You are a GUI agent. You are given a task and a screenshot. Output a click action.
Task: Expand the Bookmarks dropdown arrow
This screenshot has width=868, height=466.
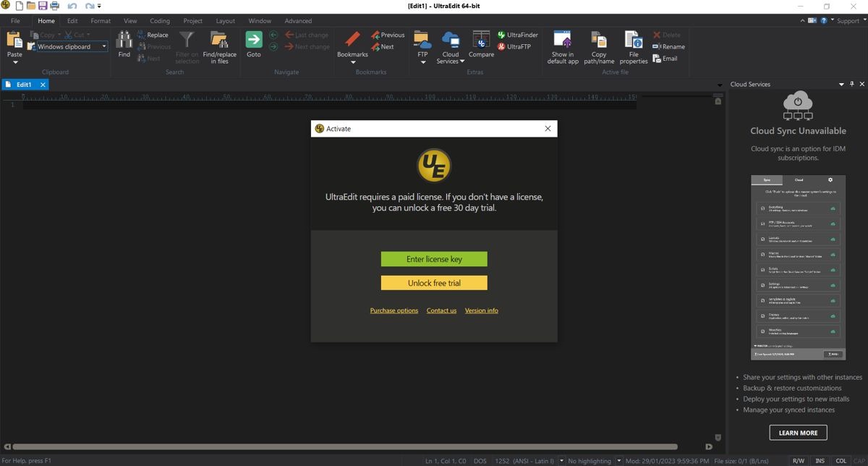(x=352, y=62)
